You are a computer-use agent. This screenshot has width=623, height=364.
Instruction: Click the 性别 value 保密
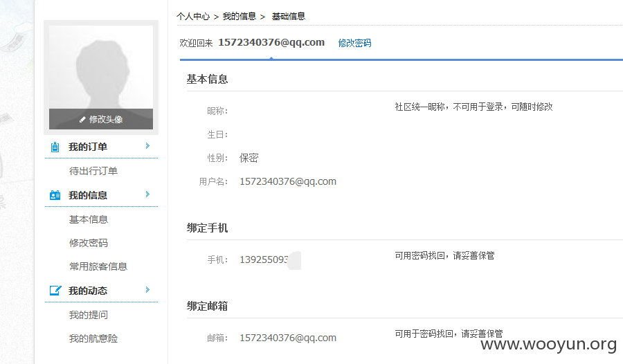coord(249,158)
